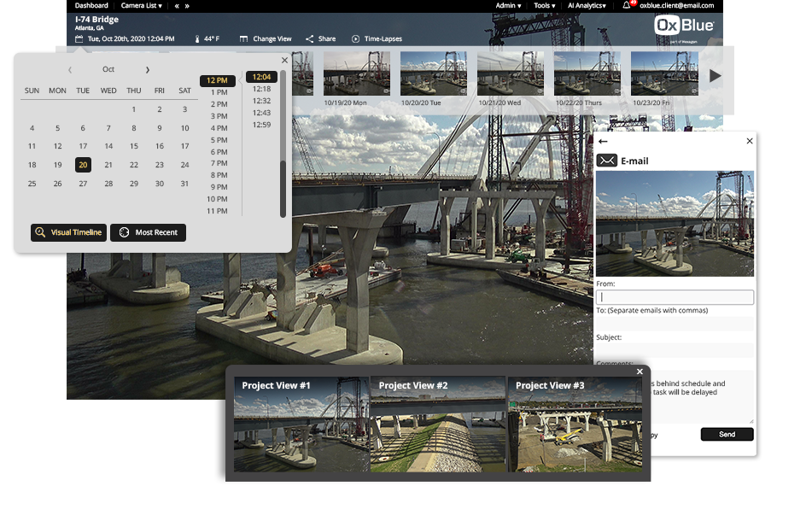
Task: Go to previous month in calendar
Action: pyautogui.click(x=70, y=69)
